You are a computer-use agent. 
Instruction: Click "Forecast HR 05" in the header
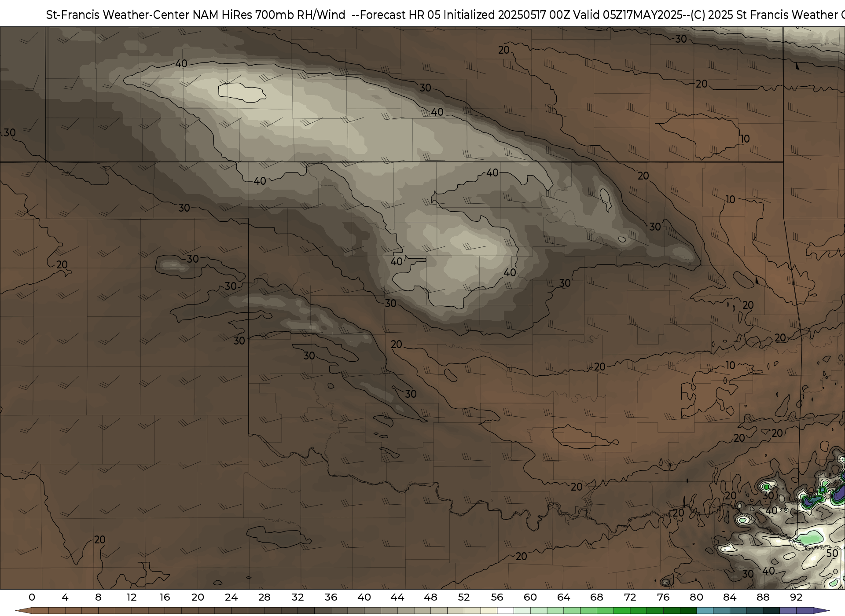[400, 15]
